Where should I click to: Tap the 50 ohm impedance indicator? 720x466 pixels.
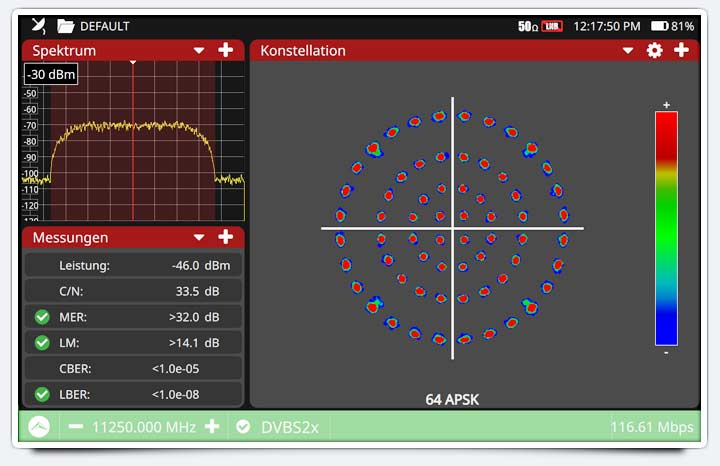528,27
